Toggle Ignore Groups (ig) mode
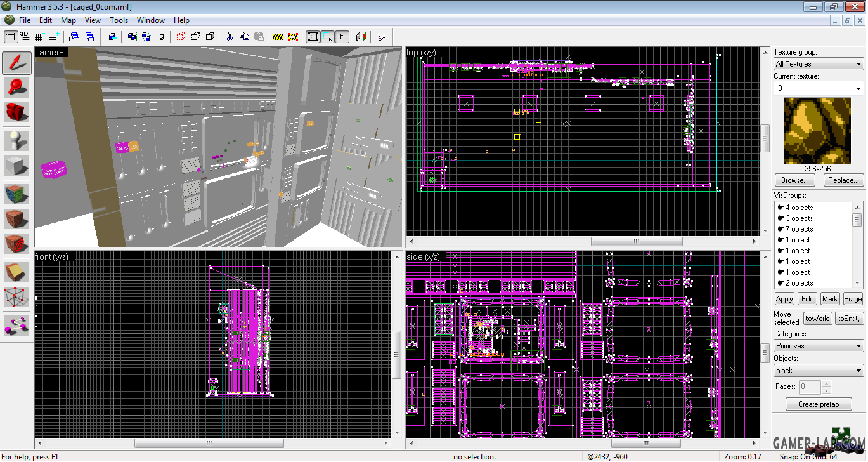 click(161, 37)
